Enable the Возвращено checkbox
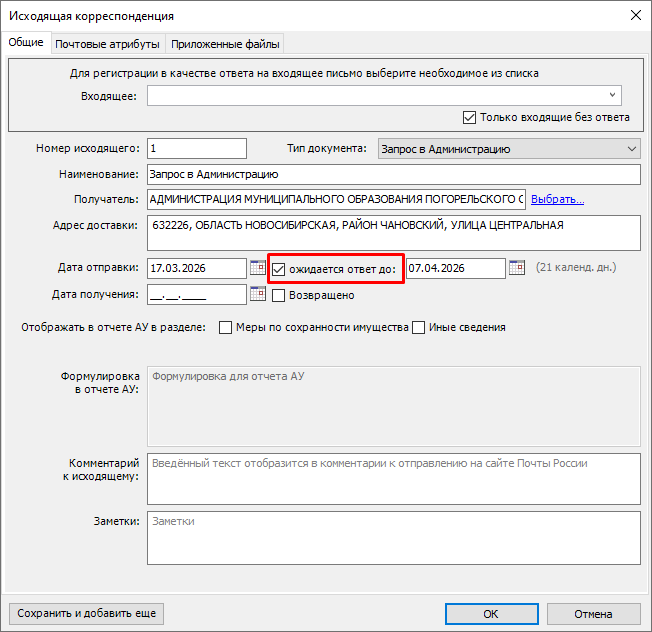 (x=279, y=295)
